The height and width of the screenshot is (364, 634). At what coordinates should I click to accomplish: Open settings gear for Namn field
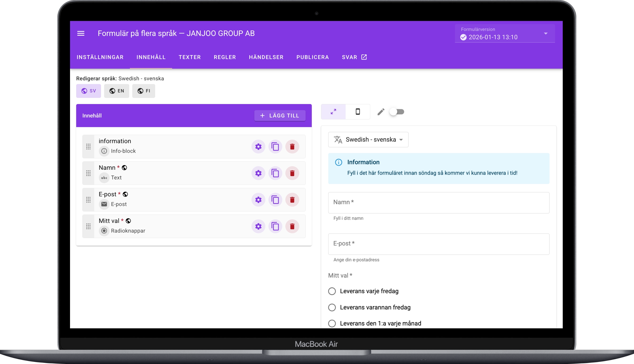pos(258,173)
